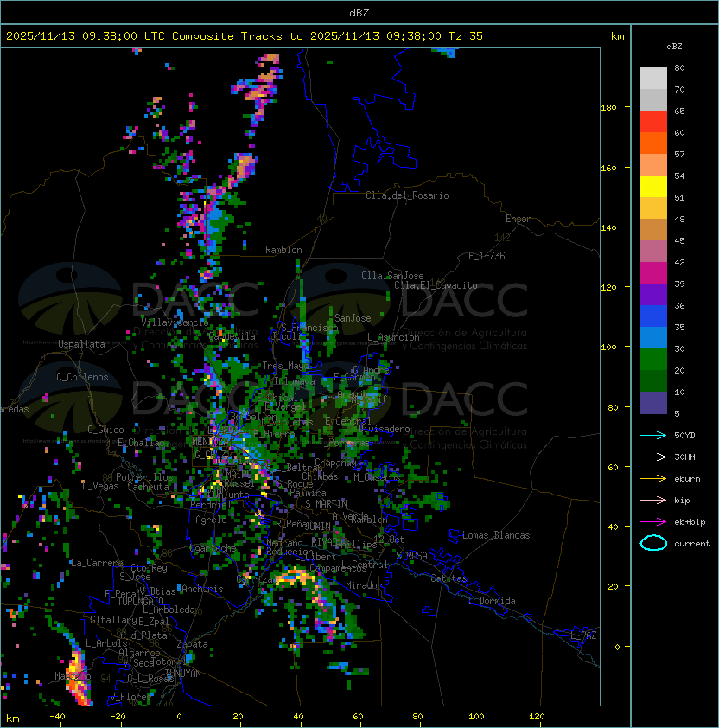The image size is (719, 728).
Task: Click the 30HM white arrow legend icon
Action: (653, 457)
